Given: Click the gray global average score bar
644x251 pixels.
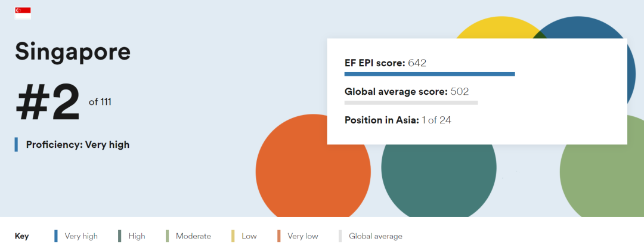Looking at the screenshot, I should pyautogui.click(x=411, y=103).
